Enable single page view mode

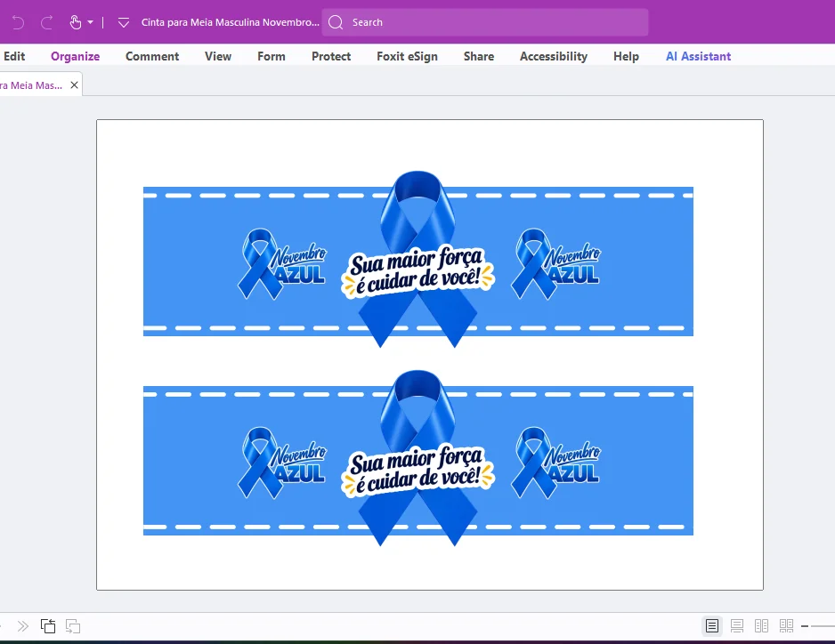[712, 626]
